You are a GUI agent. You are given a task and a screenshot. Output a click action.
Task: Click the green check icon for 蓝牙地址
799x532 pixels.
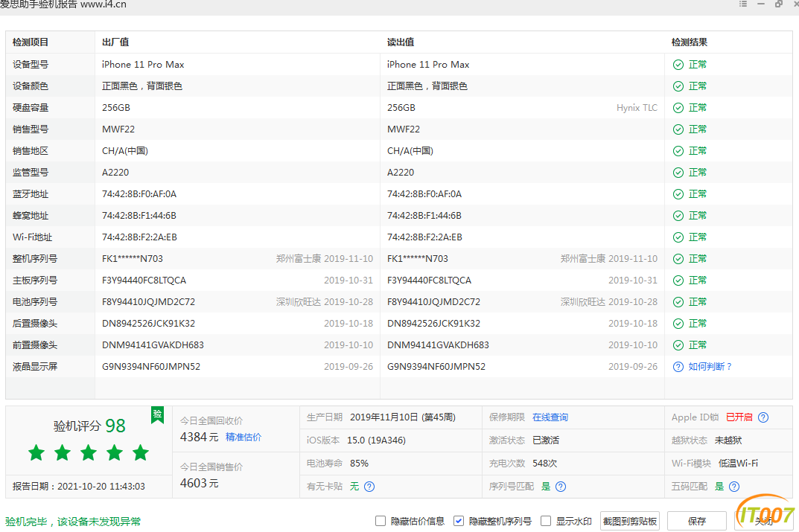[x=678, y=194]
